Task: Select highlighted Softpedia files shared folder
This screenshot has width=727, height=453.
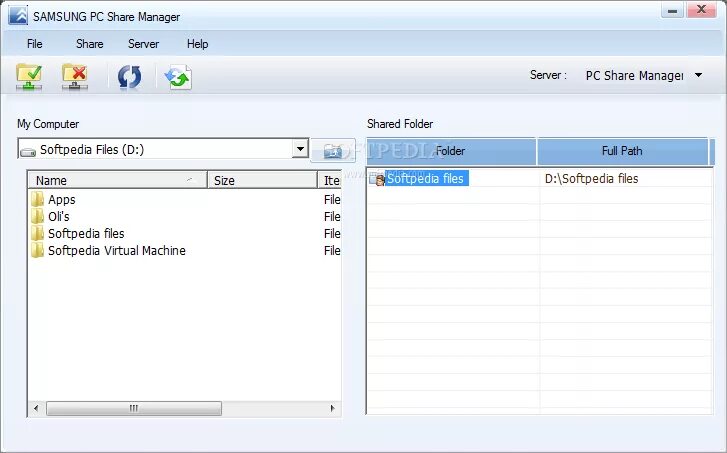Action: [425, 179]
